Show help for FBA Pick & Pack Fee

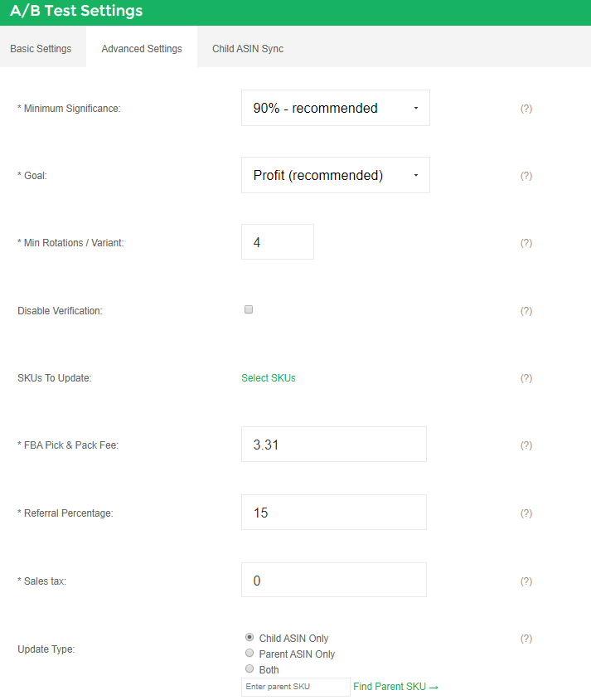pyautogui.click(x=526, y=445)
